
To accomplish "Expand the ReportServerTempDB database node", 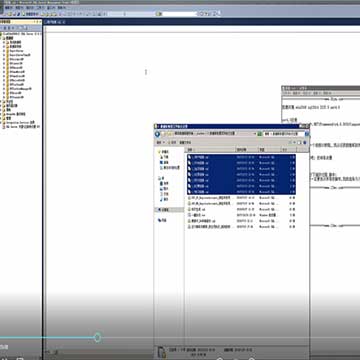I will click(x=4, y=55).
